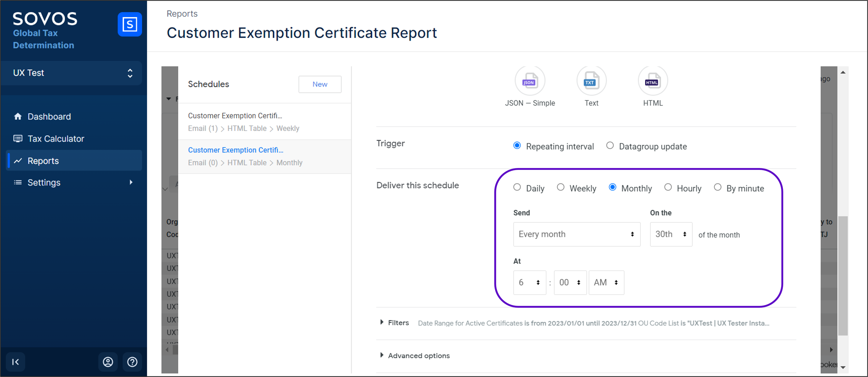This screenshot has width=868, height=377.
Task: Open the Every month send dropdown
Action: pyautogui.click(x=577, y=234)
